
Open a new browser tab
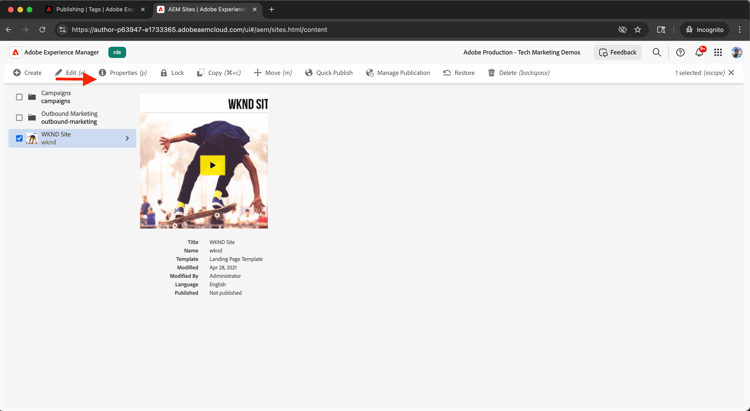[271, 10]
